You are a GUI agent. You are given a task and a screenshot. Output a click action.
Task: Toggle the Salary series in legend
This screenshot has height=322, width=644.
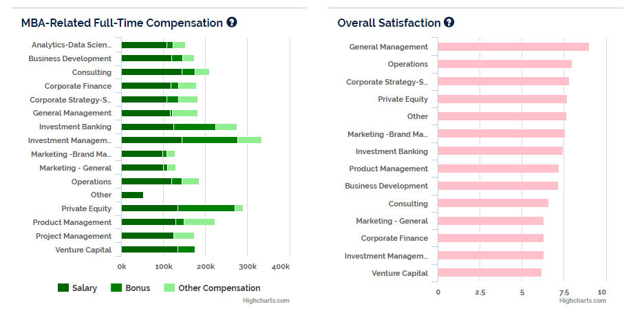point(77,288)
